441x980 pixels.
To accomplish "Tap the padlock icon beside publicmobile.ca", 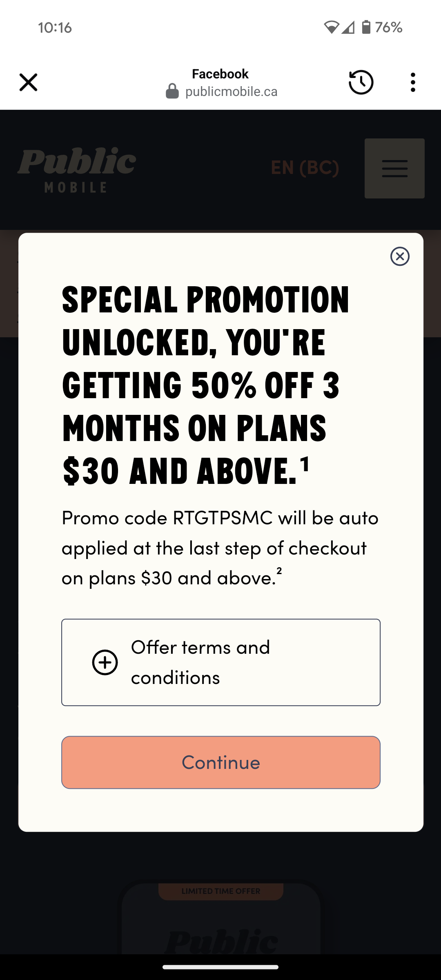I will tap(172, 90).
